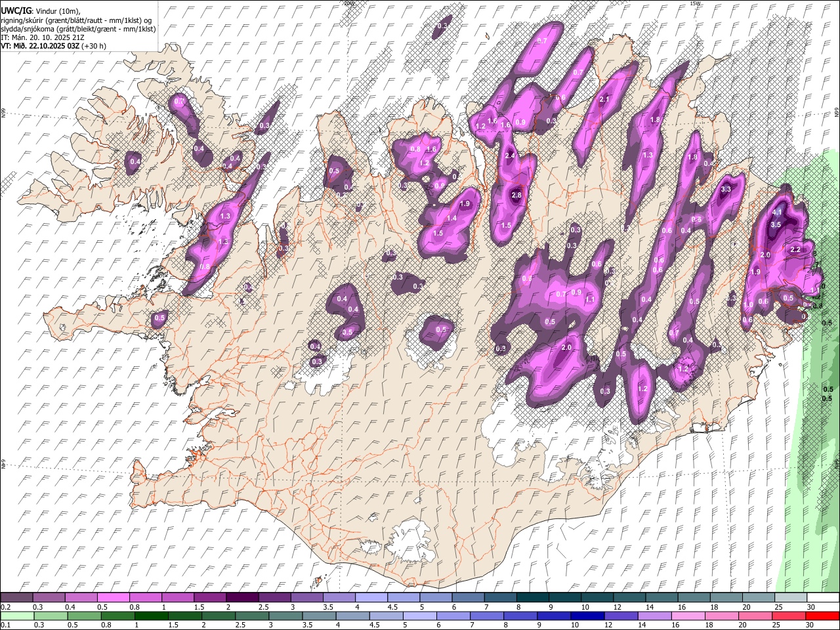Select the deep navy 10–12 lower legend swatch
The image size is (840, 630).
587,616
